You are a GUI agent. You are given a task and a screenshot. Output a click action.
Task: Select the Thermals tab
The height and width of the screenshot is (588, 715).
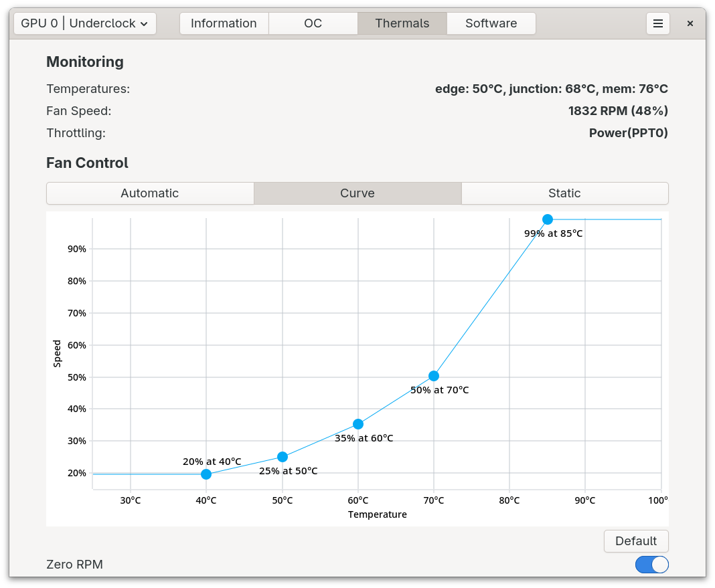click(x=402, y=23)
